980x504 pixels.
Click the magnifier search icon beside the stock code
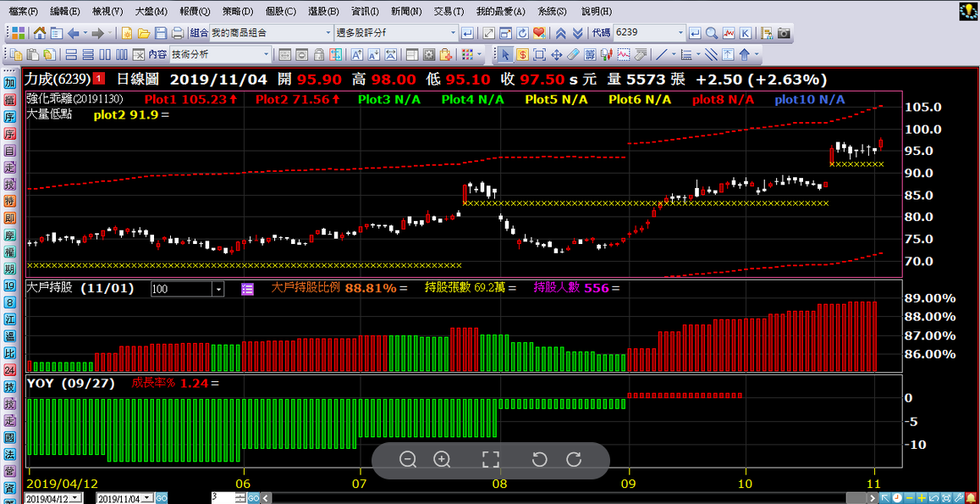711,32
